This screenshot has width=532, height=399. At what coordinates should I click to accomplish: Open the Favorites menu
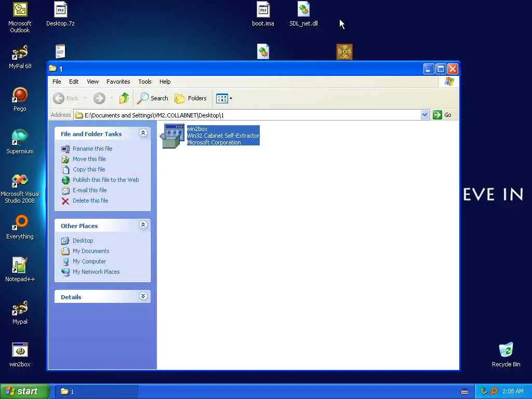pyautogui.click(x=118, y=82)
